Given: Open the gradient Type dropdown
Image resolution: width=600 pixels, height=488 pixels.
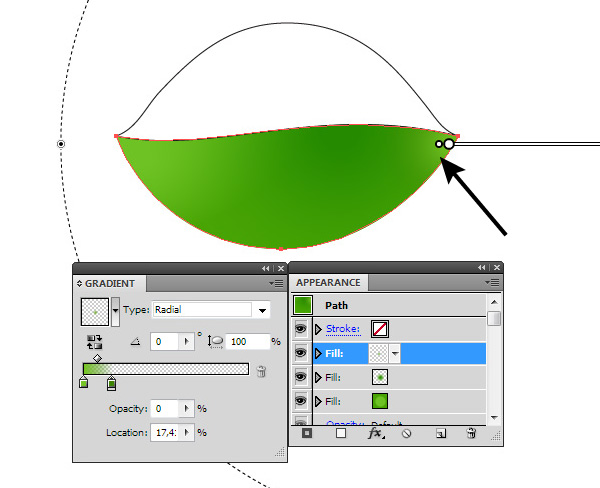Looking at the screenshot, I should click(263, 310).
